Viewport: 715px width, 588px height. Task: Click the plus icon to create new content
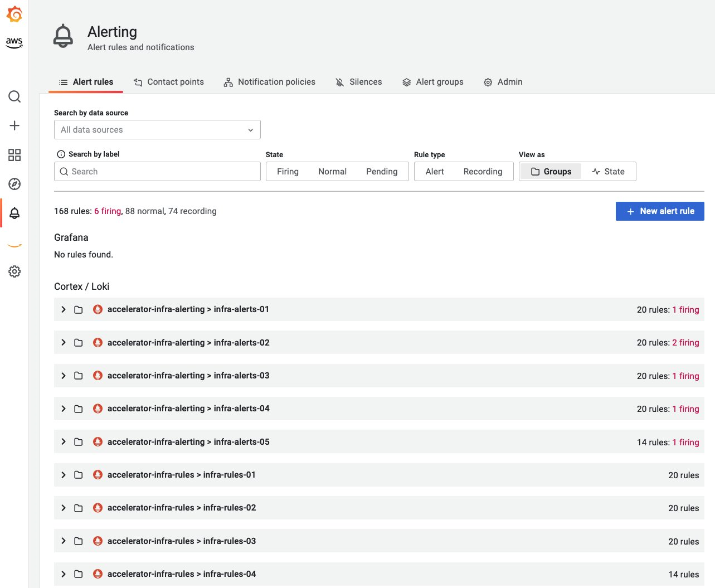[x=14, y=125]
